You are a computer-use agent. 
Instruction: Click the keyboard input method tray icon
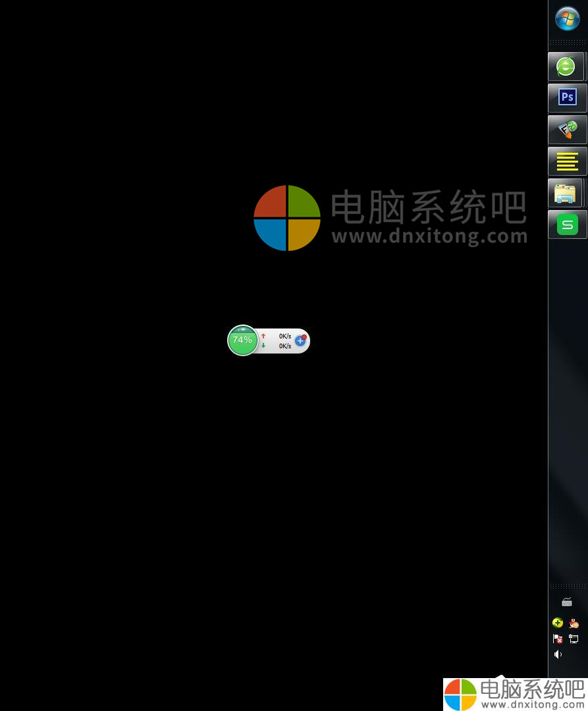point(567,602)
